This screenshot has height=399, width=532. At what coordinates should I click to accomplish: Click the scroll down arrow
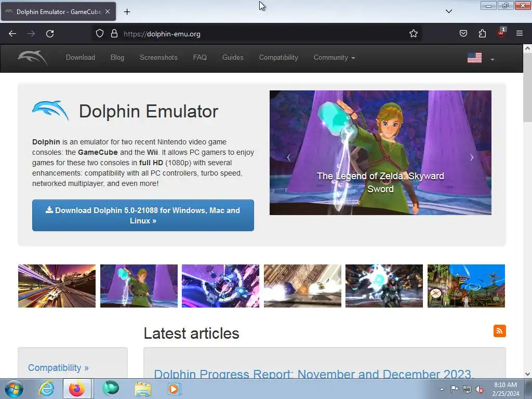[527, 374]
